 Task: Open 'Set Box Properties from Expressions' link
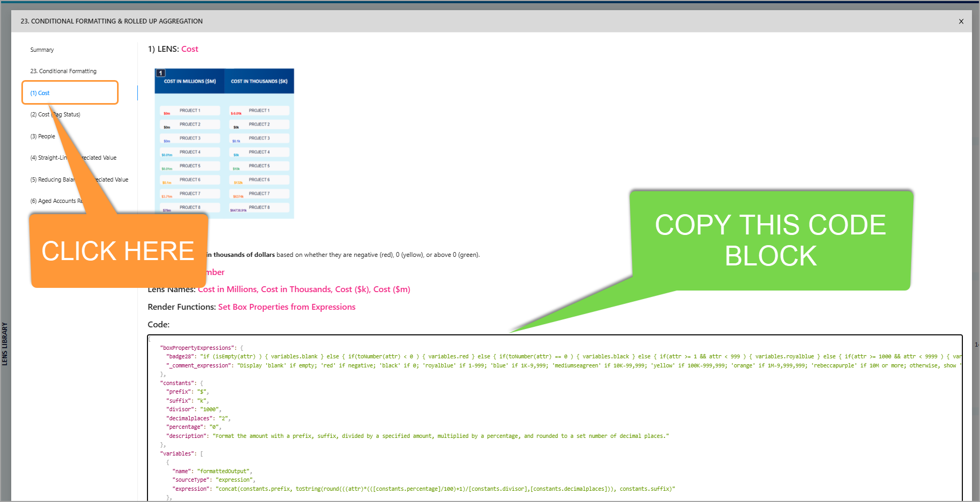point(286,307)
